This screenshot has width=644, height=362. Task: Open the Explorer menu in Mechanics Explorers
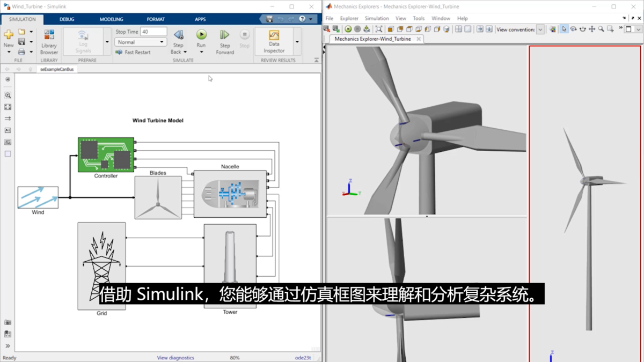(x=349, y=18)
